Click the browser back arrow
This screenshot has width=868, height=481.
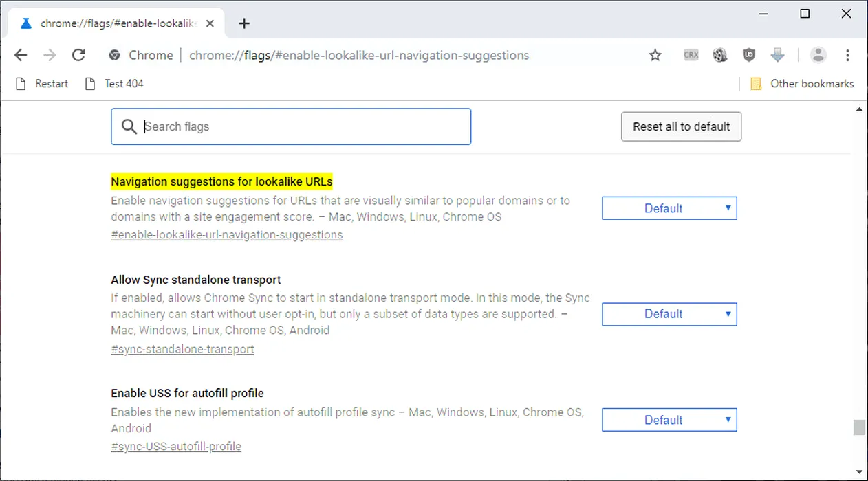(x=21, y=55)
